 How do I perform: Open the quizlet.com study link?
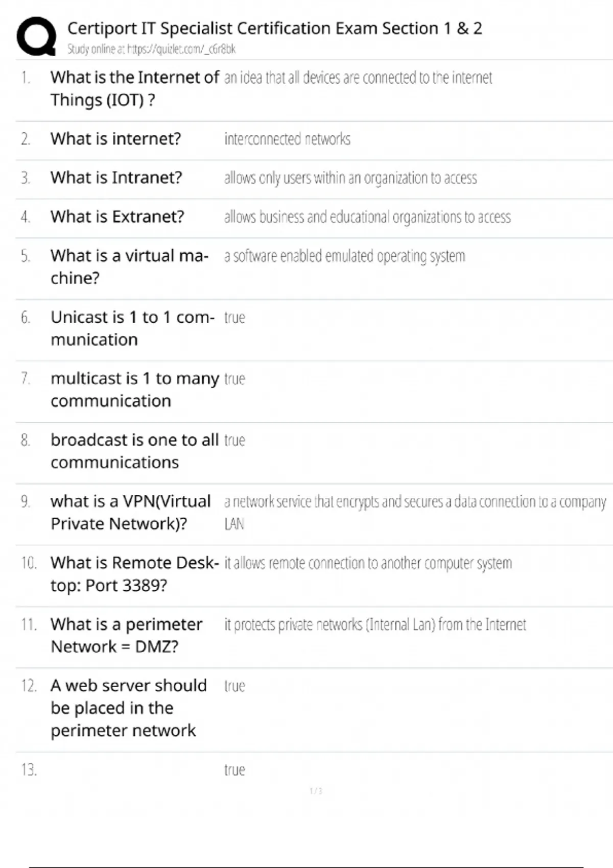click(151, 50)
